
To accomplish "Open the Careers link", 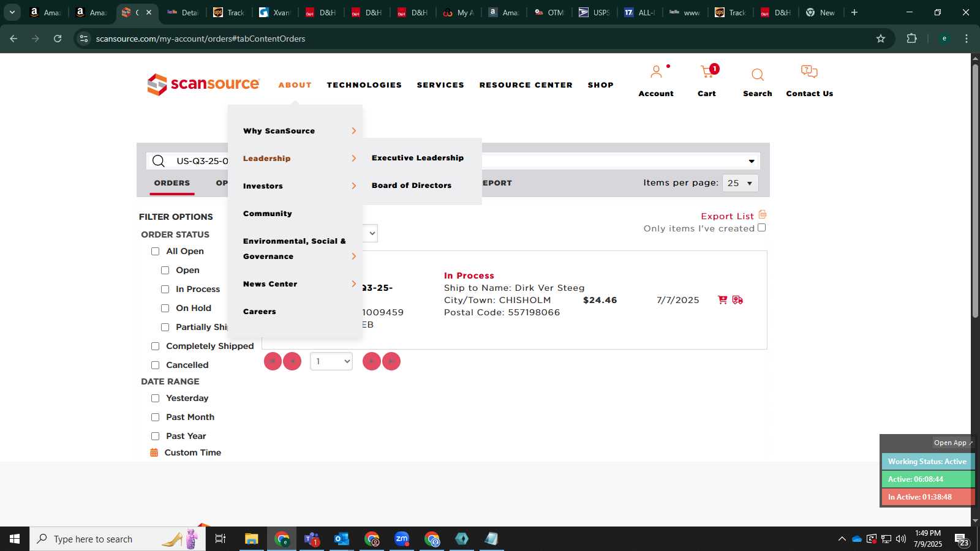I will click(260, 312).
